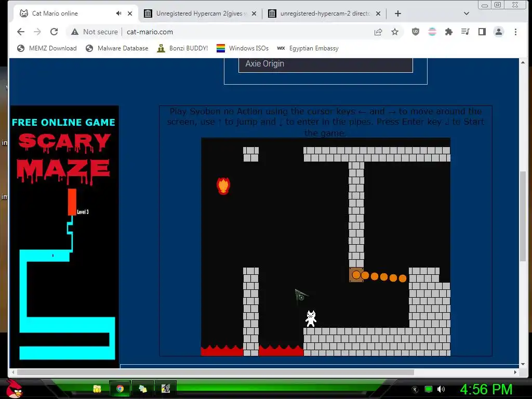Open the third taskbar folder icon
This screenshot has height=399, width=532.
(x=142, y=389)
